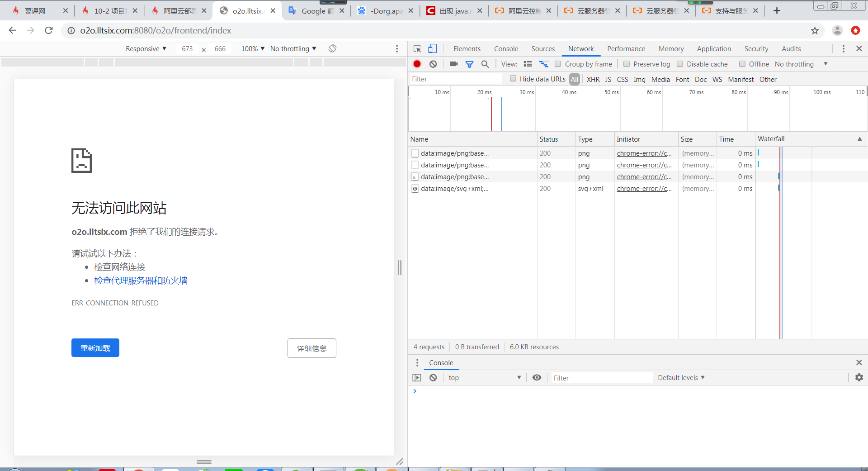
Task: Open a new browser tab
Action: (777, 10)
